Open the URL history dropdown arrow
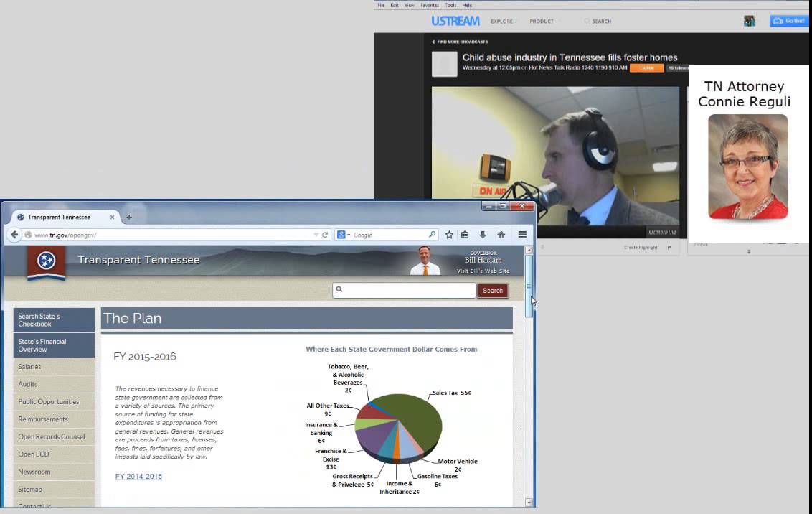 point(316,235)
